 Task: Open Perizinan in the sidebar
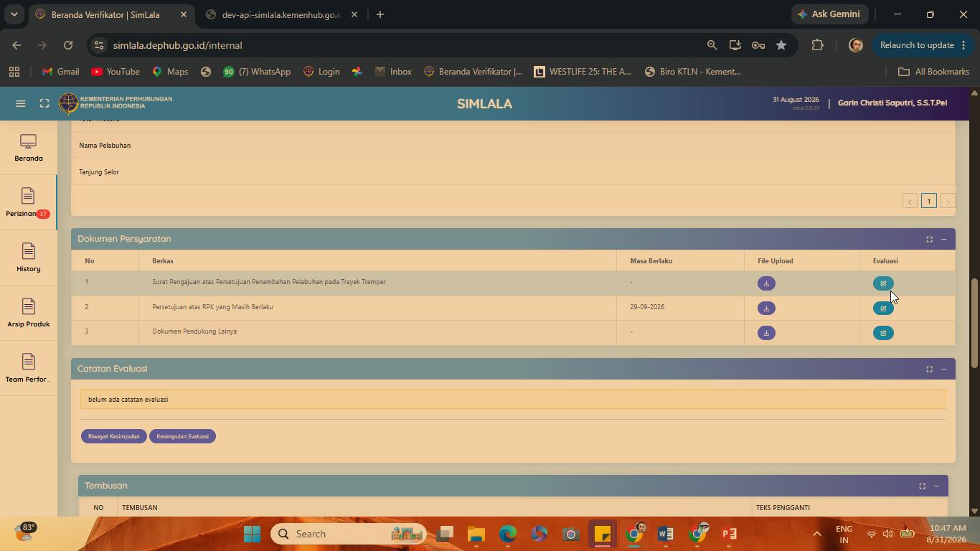(28, 203)
